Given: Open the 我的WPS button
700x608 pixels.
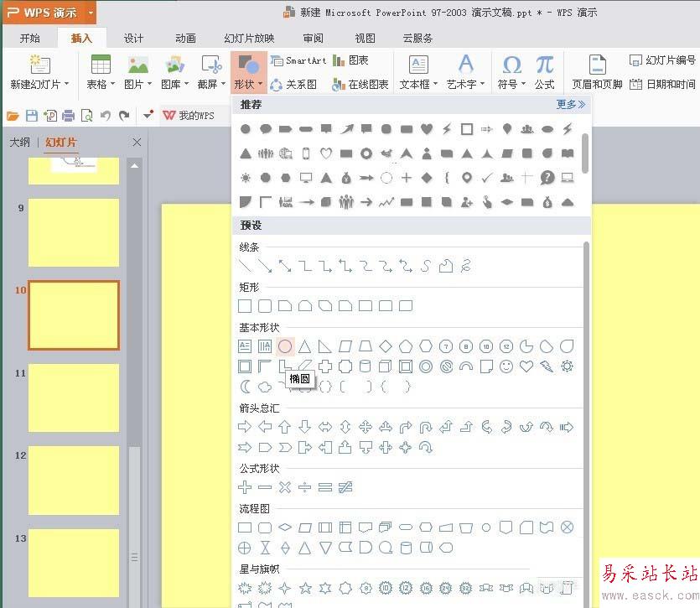Looking at the screenshot, I should [x=188, y=116].
